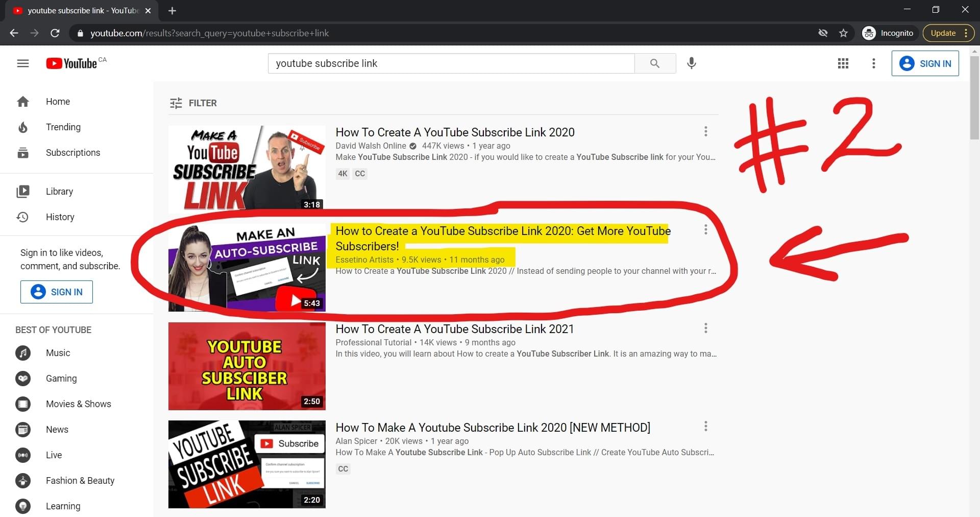Click the search magnifier button
This screenshot has width=980, height=517.
[x=655, y=63]
